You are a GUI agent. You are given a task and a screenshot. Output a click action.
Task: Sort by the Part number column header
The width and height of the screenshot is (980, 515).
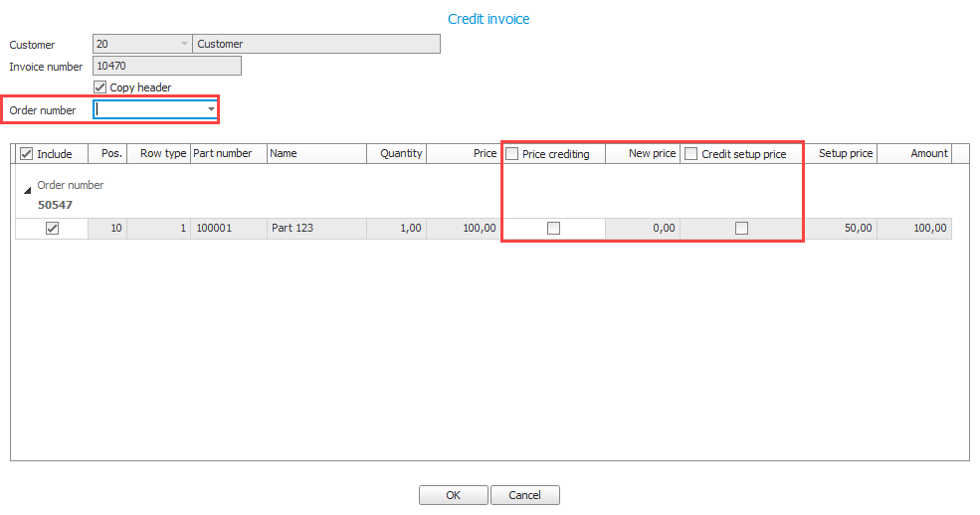coord(228,154)
